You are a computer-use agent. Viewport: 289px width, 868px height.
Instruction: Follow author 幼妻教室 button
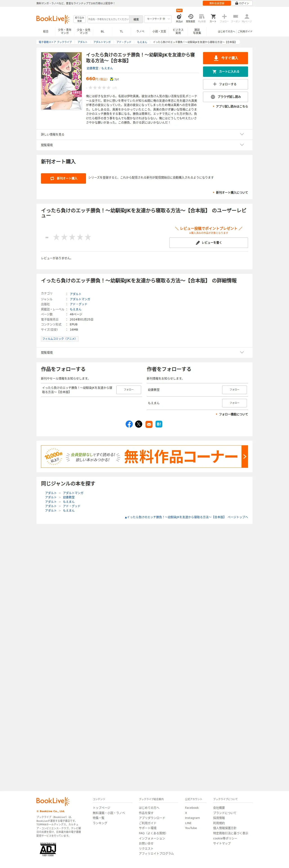point(235,390)
